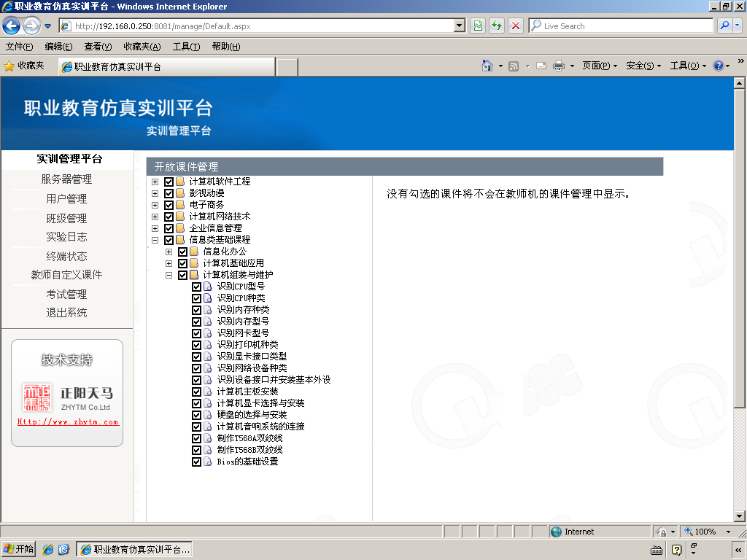This screenshot has width=747, height=560.
Task: Expand the 电子商务 tree node
Action: coord(155,205)
